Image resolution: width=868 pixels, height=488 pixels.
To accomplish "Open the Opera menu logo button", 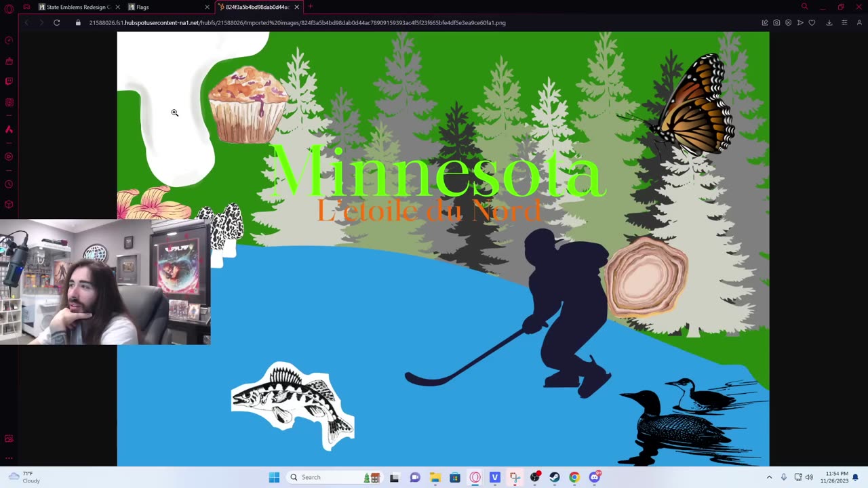I will (x=9, y=9).
